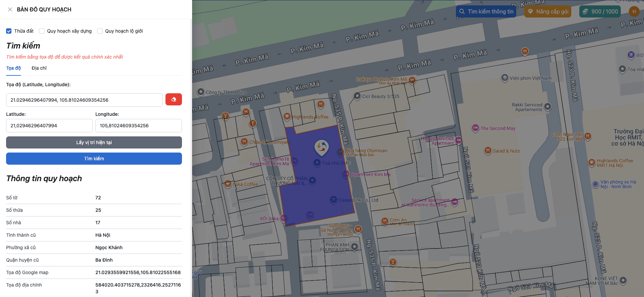Click the Rakki Serviced Apartements marker
The image size is (644, 297).
coord(548,107)
